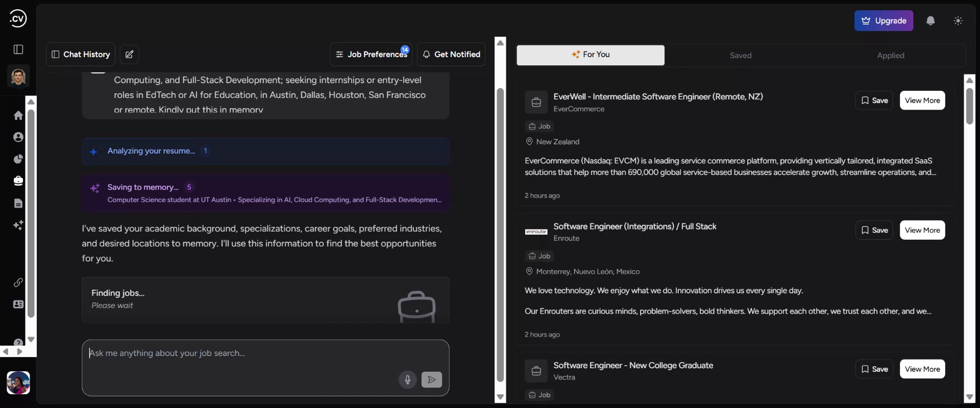Open the pie chart analytics icon
This screenshot has height=408, width=980.
[x=18, y=159]
